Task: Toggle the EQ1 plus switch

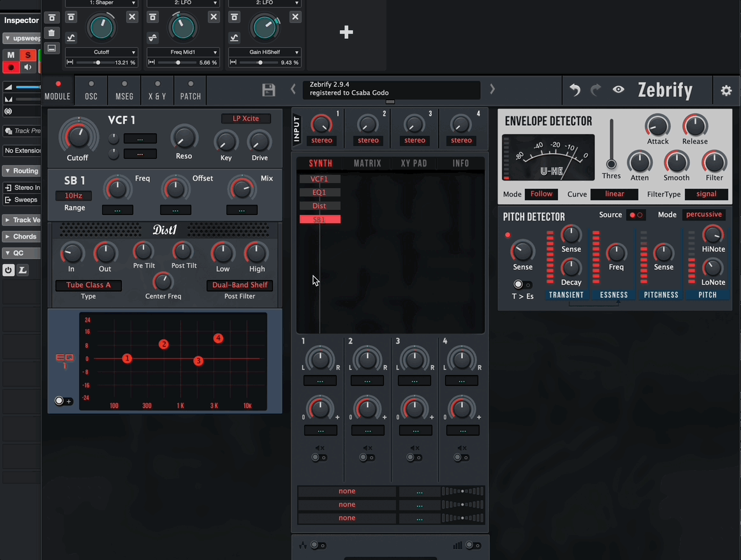Action: (63, 401)
